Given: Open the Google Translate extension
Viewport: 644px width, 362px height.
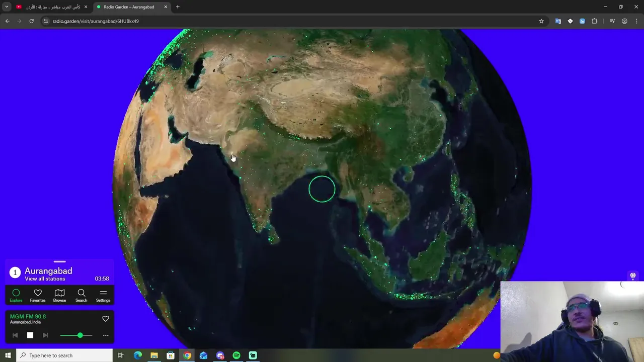Looking at the screenshot, I should pyautogui.click(x=558, y=21).
